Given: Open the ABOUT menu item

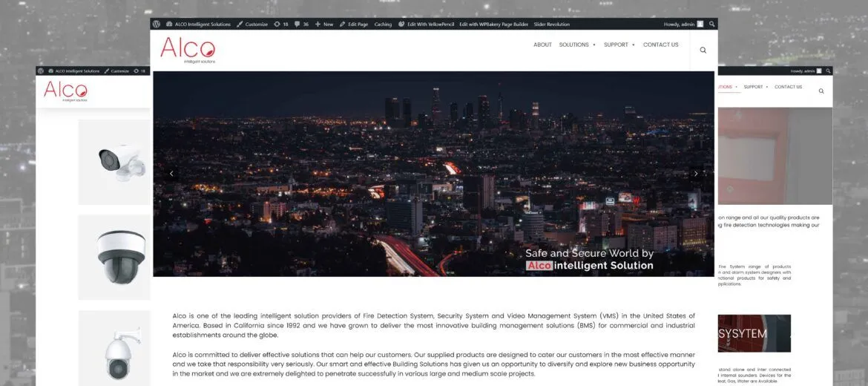Looking at the screenshot, I should (x=542, y=45).
